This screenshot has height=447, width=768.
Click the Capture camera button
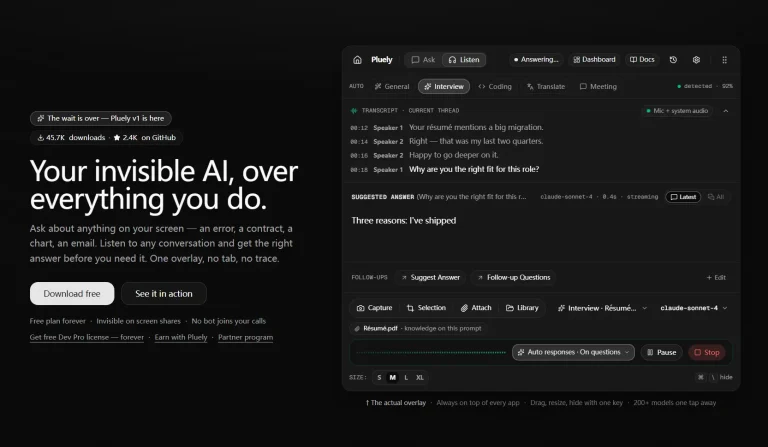pos(375,308)
